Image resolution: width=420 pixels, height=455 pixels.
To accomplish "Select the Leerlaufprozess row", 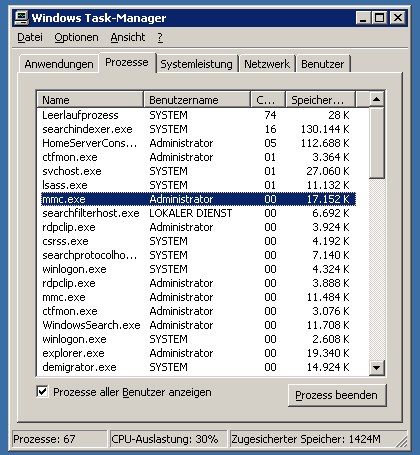I will pyautogui.click(x=198, y=115).
